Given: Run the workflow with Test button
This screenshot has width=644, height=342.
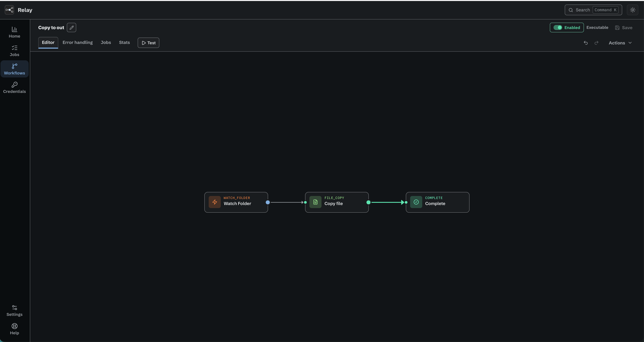Looking at the screenshot, I should tap(149, 43).
